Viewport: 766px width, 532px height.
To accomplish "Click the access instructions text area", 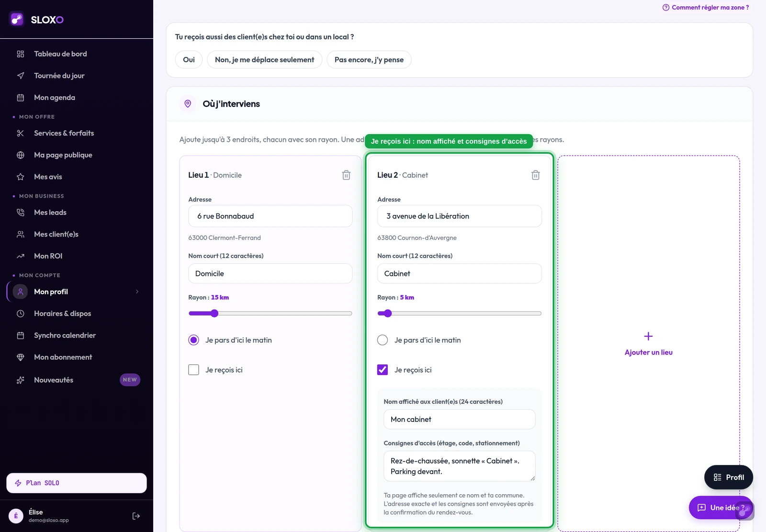I will point(460,466).
